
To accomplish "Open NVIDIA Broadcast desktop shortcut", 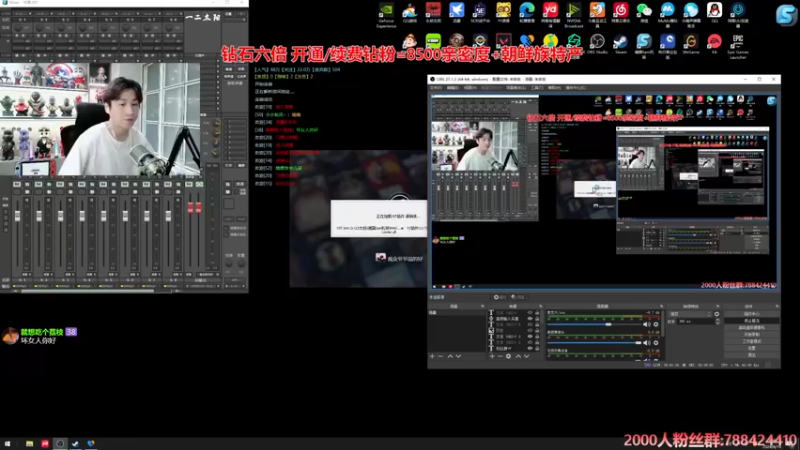I will [573, 14].
